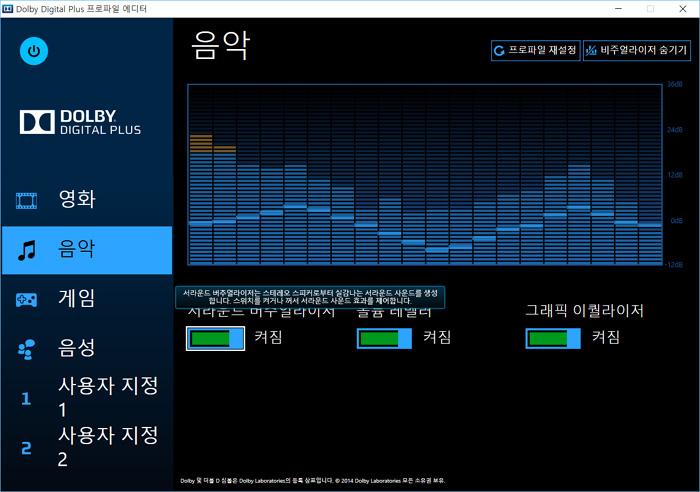The width and height of the screenshot is (700, 492).
Task: Click the number 1 custom profile icon
Action: pos(26,398)
